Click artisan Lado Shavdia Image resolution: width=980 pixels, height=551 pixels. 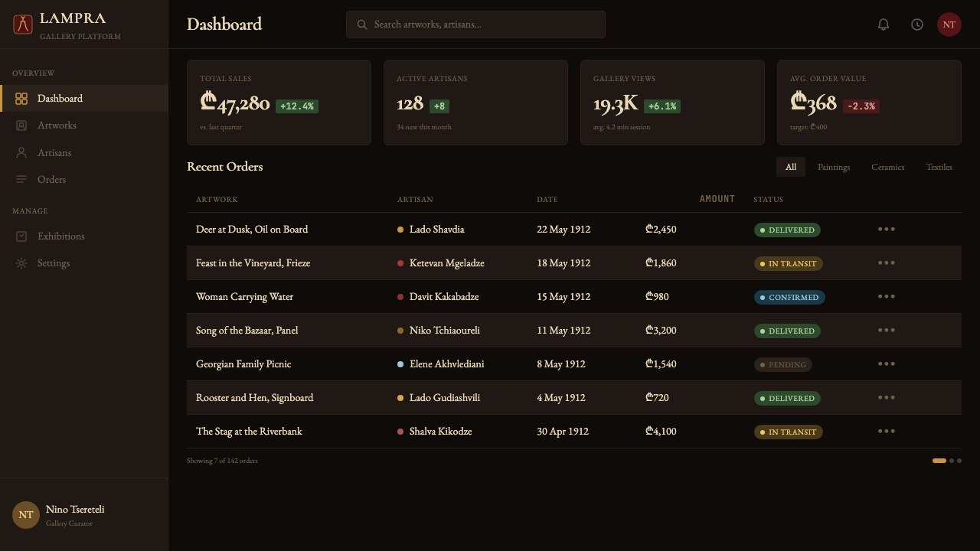(437, 230)
